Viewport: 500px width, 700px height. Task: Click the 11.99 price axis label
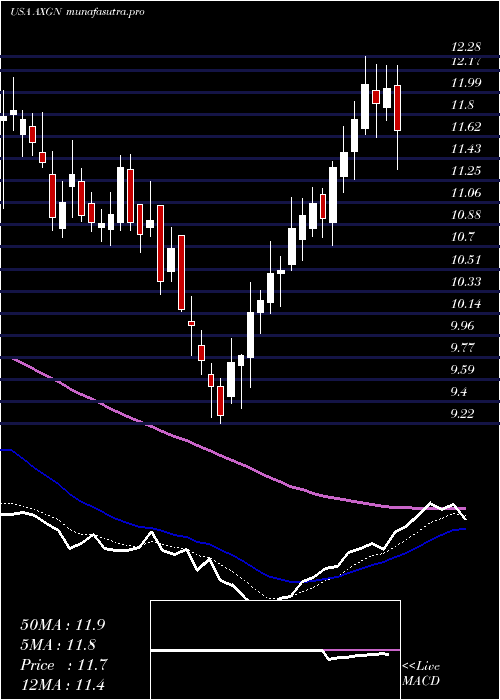(x=466, y=83)
